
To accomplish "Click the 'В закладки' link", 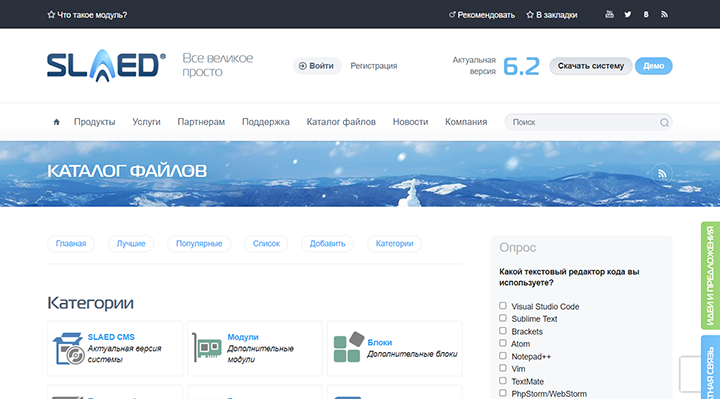I will click(551, 15).
